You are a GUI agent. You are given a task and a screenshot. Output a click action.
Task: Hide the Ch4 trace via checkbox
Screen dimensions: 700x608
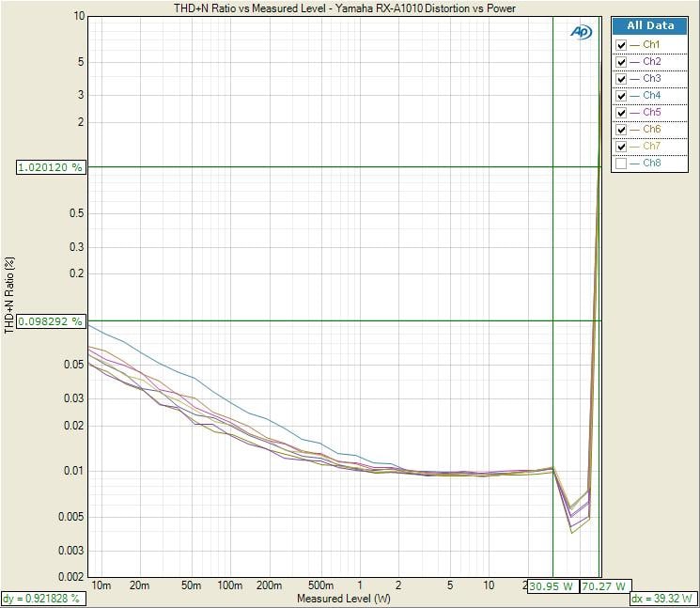620,96
